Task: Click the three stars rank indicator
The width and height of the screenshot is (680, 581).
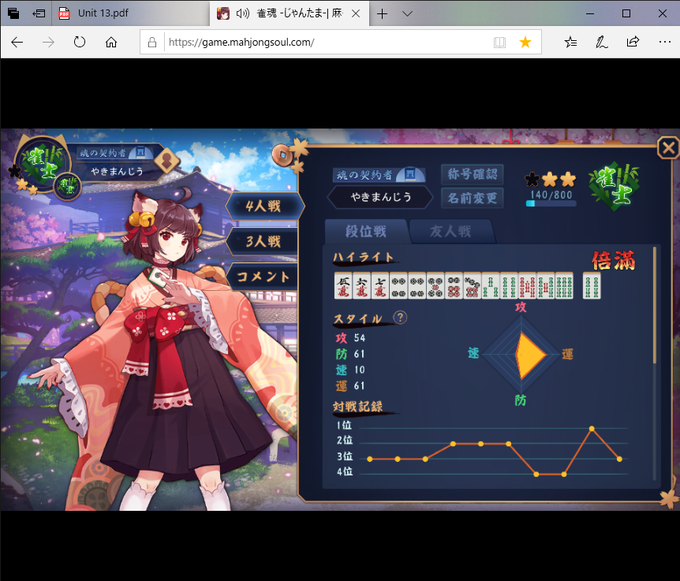Action: pos(550,179)
